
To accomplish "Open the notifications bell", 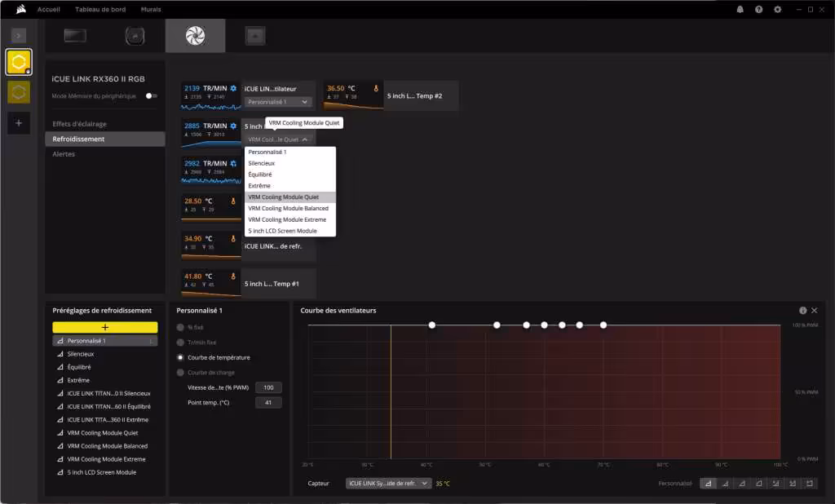I will [740, 10].
